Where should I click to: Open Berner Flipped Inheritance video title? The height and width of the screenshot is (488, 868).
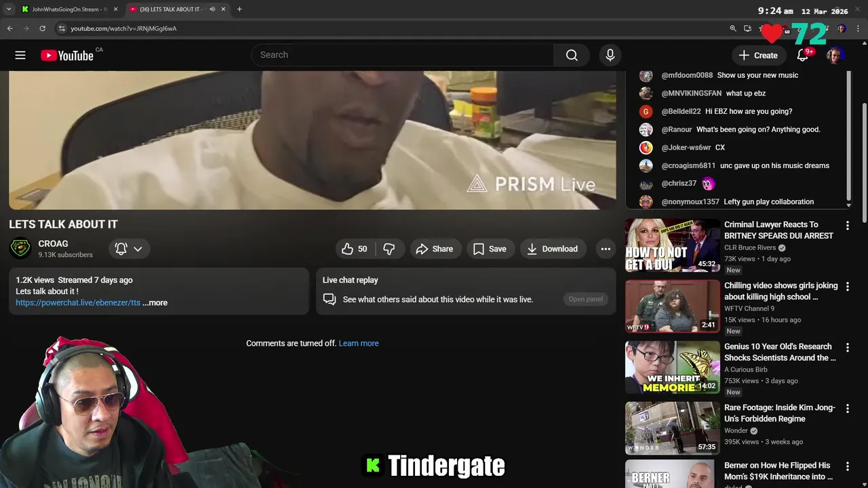coord(778,471)
